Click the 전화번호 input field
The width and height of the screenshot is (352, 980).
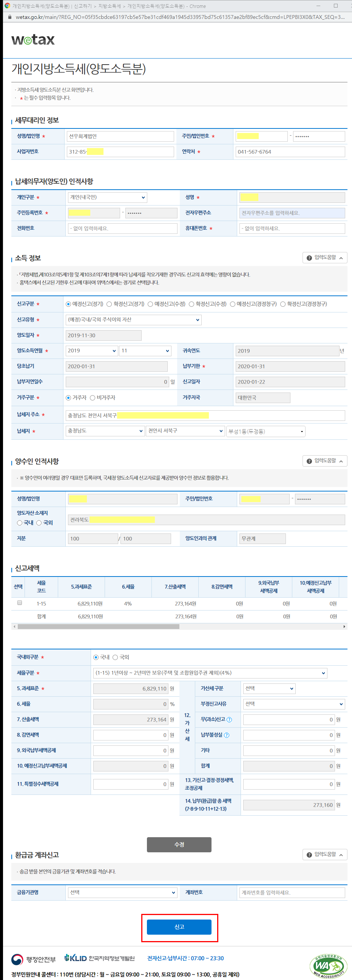pos(122,229)
